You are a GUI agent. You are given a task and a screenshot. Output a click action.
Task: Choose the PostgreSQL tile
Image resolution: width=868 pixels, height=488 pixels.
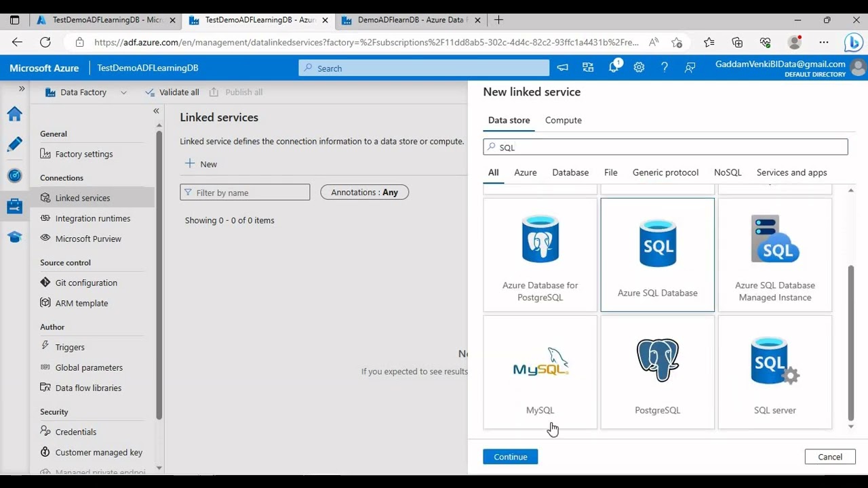click(x=658, y=372)
